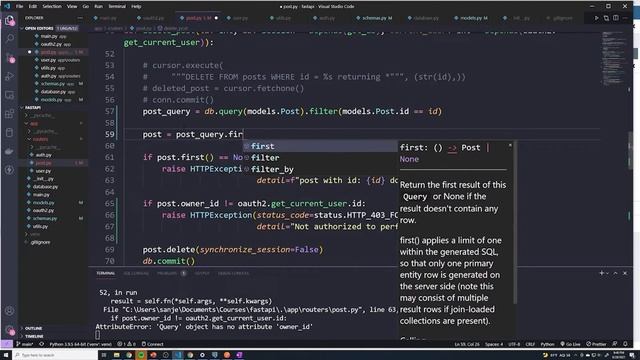Click Prettier in the status bar
Screen dimensions: 640x360
(596, 344)
